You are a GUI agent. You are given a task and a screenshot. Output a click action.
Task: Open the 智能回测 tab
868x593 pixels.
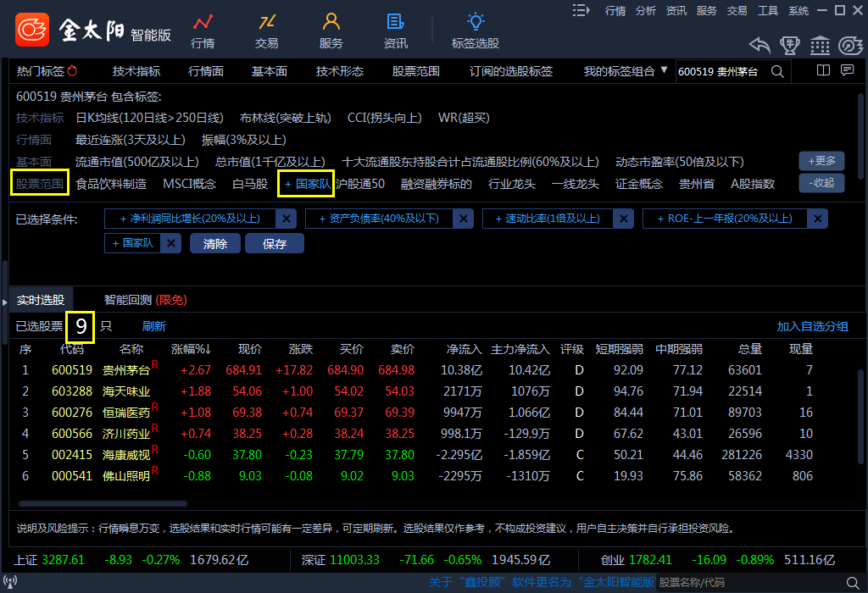coord(146,300)
